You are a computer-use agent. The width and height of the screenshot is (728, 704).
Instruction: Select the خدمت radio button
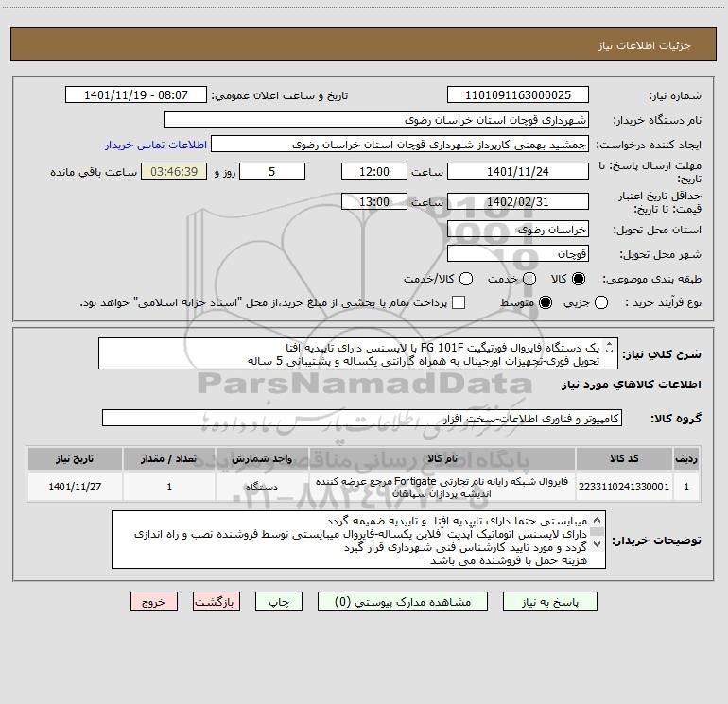[529, 279]
